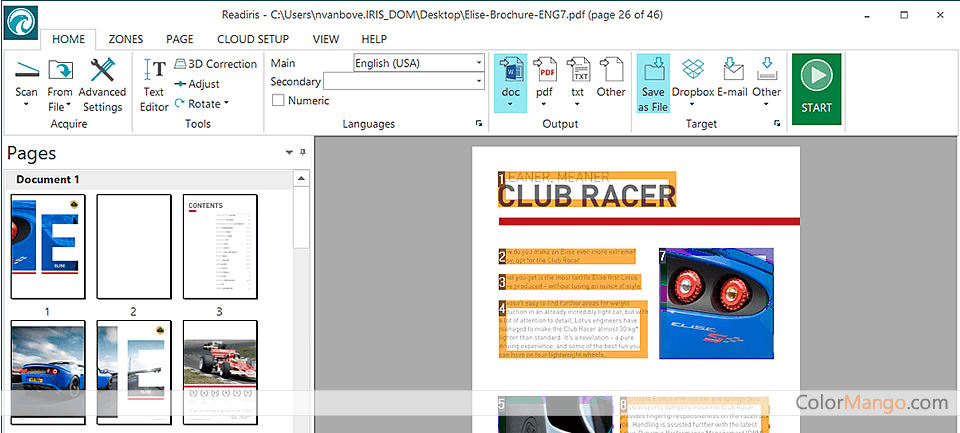Open the CLOUD SETUP tab
Viewport: 960px width, 433px height.
click(253, 39)
